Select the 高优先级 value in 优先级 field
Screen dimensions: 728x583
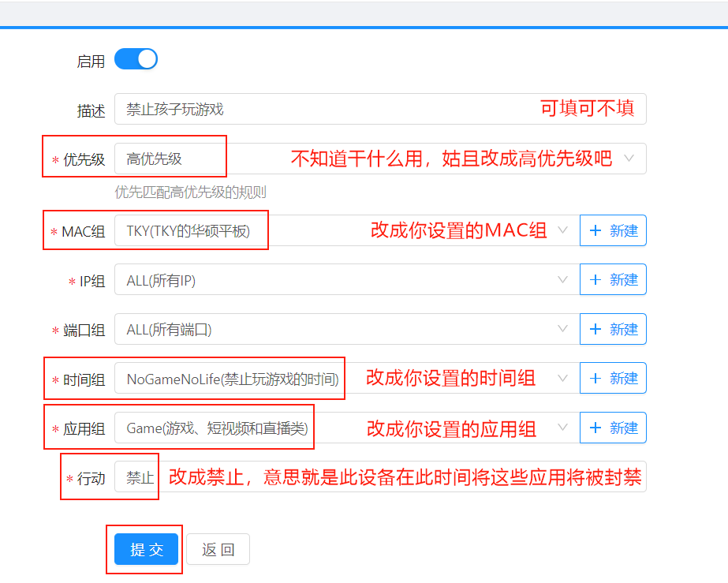pyautogui.click(x=154, y=159)
